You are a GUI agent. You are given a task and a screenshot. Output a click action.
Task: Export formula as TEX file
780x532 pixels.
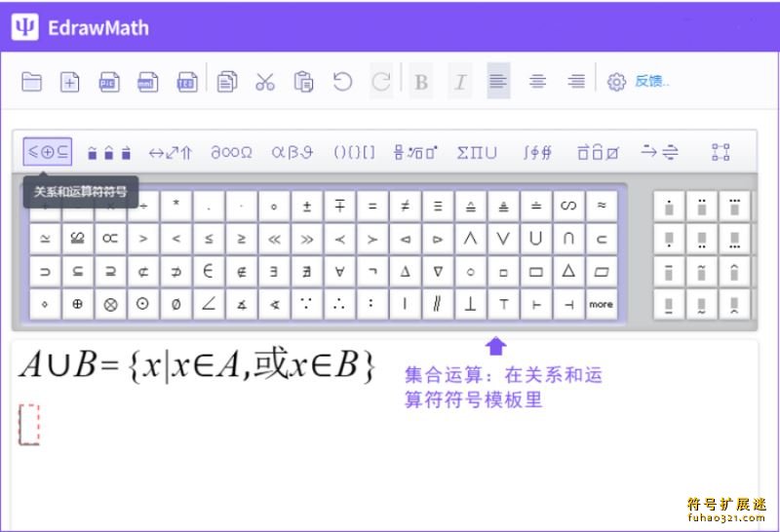point(186,82)
